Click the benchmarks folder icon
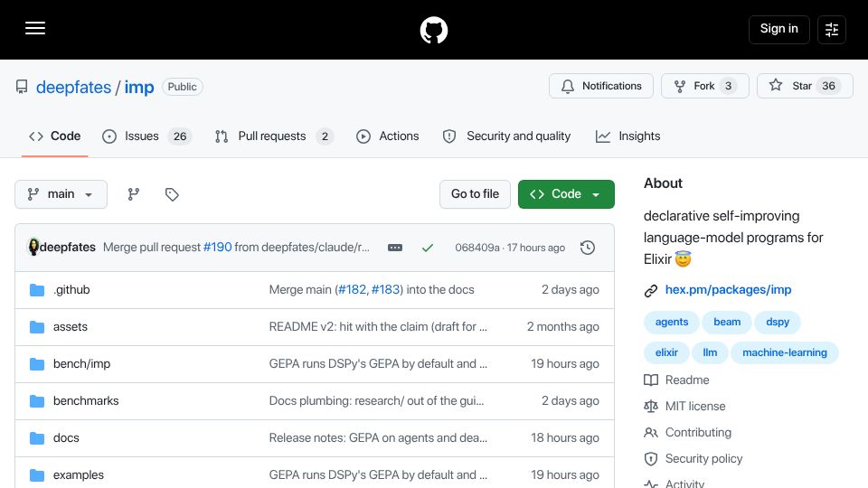The image size is (868, 488). (37, 401)
